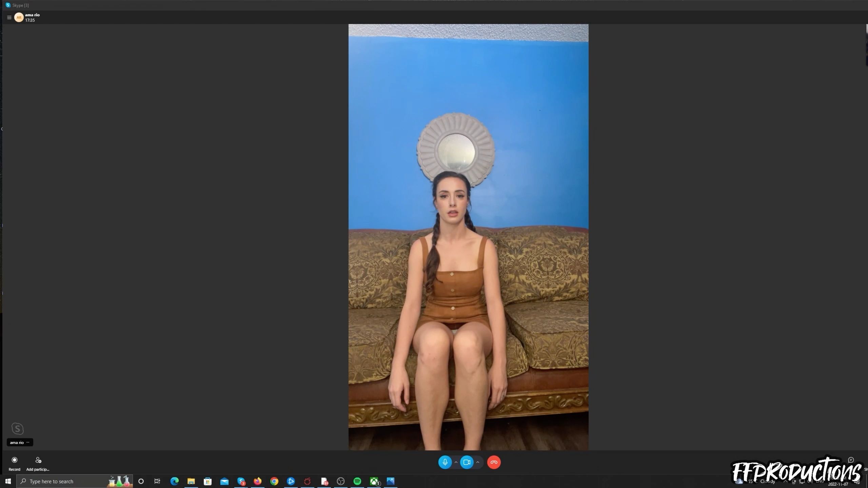Turn off the video camera
This screenshot has height=488, width=868.
(x=467, y=462)
